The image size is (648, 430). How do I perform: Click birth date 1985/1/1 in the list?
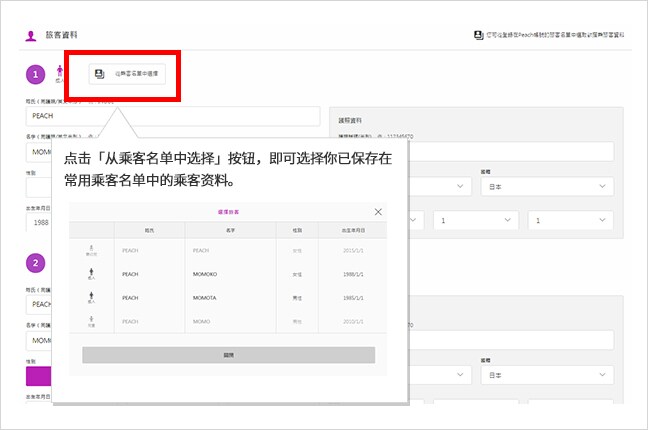[x=353, y=298]
